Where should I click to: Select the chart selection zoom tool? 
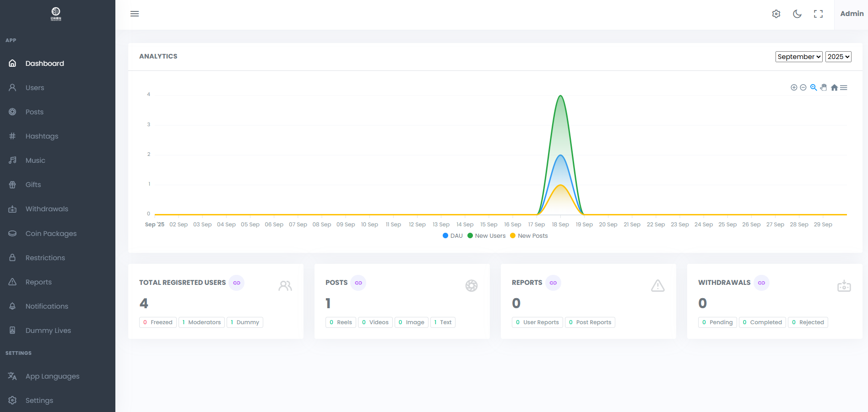814,87
